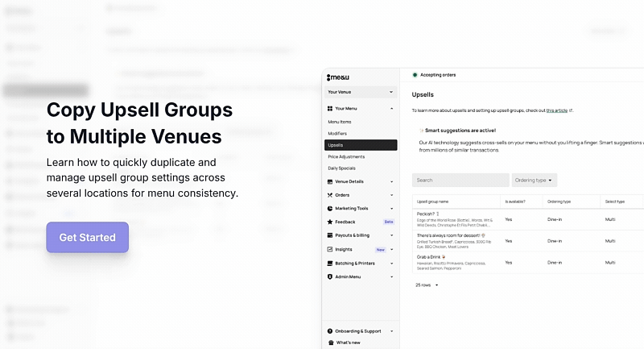The width and height of the screenshot is (644, 349).
Task: Click the me&u logo
Action: click(338, 77)
